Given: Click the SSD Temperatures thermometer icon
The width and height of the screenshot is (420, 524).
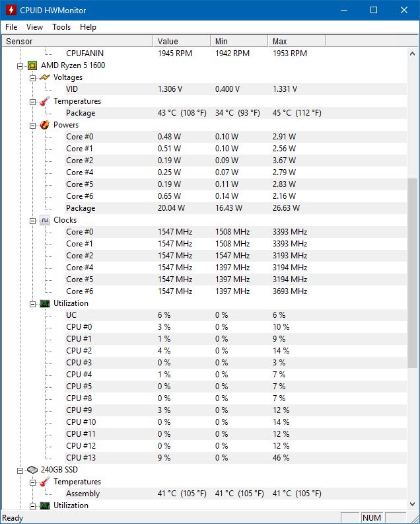Looking at the screenshot, I should [x=44, y=482].
